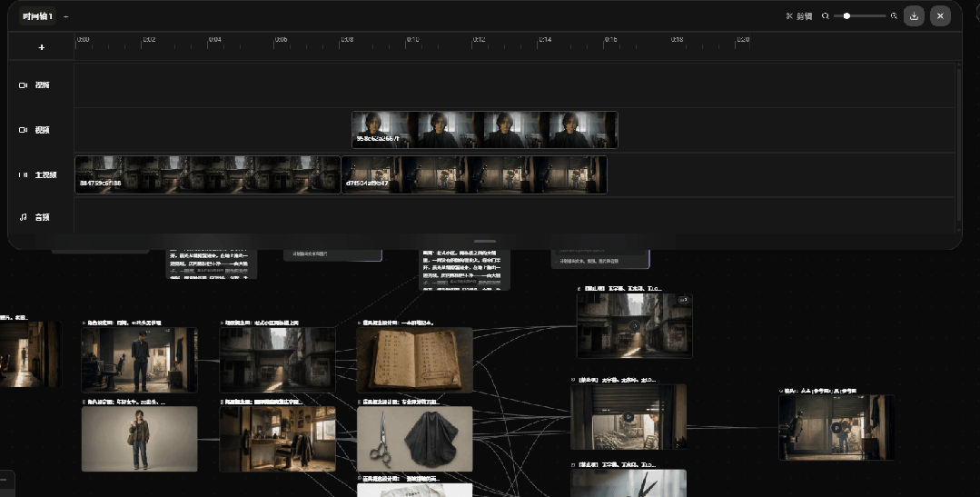This screenshot has width=980, height=497.
Task: Open the scissors and black cape prop node
Action: pyautogui.click(x=415, y=438)
